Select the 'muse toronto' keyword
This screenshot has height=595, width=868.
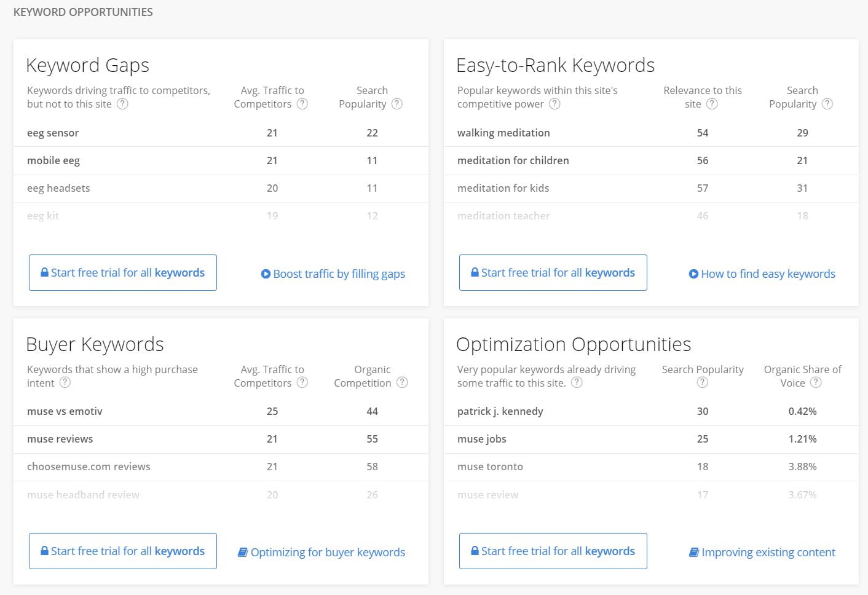[490, 467]
